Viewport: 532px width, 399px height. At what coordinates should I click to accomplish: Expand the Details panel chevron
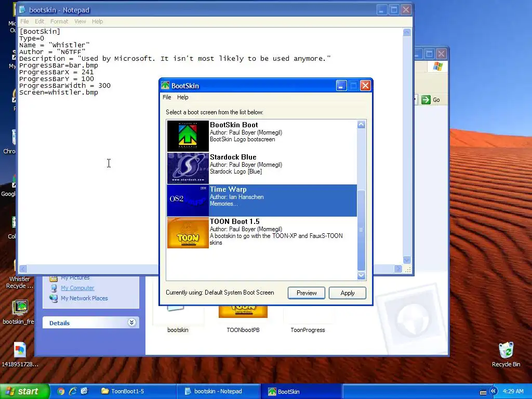coord(131,322)
